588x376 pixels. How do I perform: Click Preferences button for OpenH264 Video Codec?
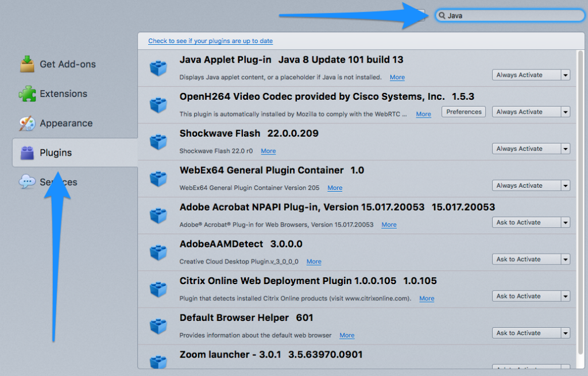[463, 112]
